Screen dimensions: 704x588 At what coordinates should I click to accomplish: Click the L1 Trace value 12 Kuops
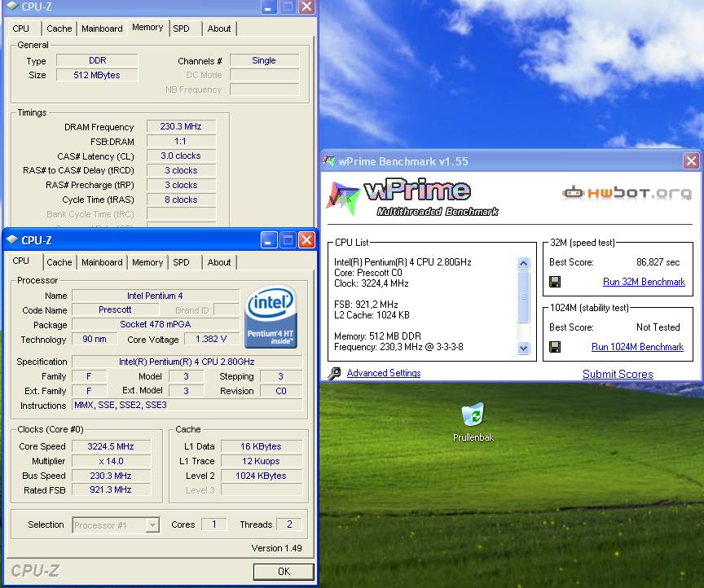261,461
